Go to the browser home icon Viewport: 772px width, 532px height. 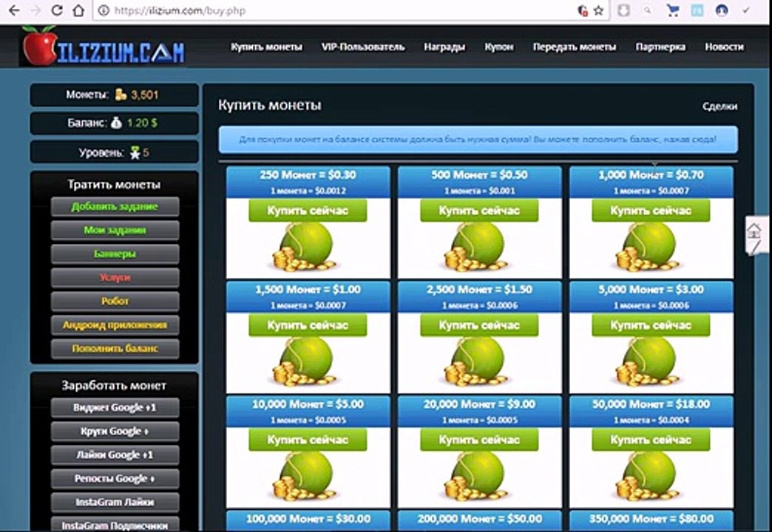point(78,10)
